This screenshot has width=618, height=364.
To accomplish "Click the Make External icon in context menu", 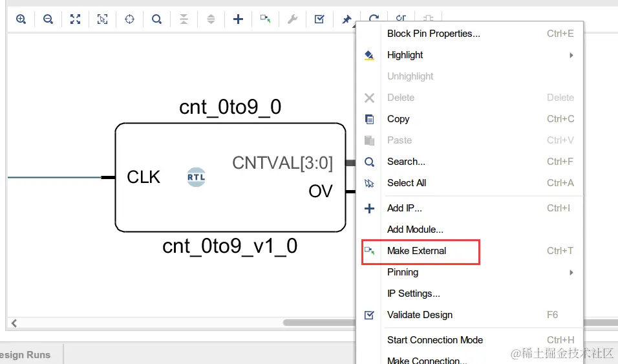I will point(369,250).
